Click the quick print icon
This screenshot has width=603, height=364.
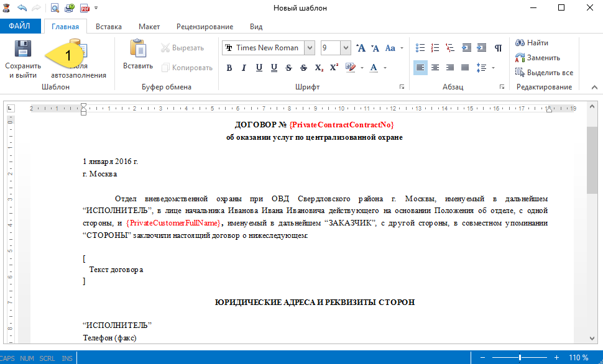69,7
